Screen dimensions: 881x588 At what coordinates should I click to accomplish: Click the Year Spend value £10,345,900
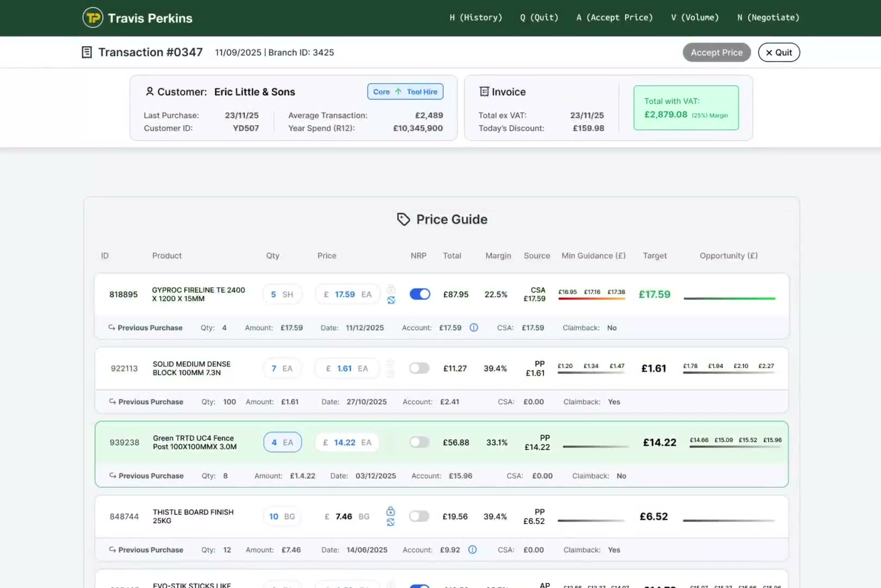coord(418,128)
